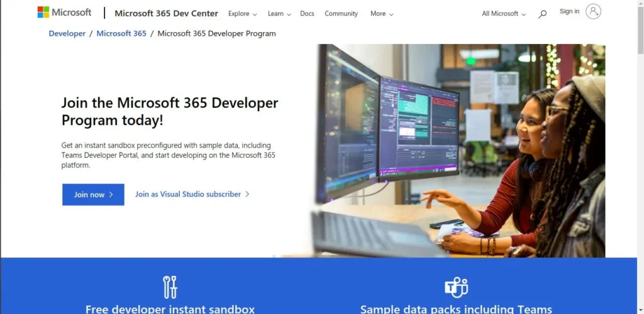Viewport: 644px width, 314px height.
Task: Expand the More menu
Action: [x=382, y=14]
